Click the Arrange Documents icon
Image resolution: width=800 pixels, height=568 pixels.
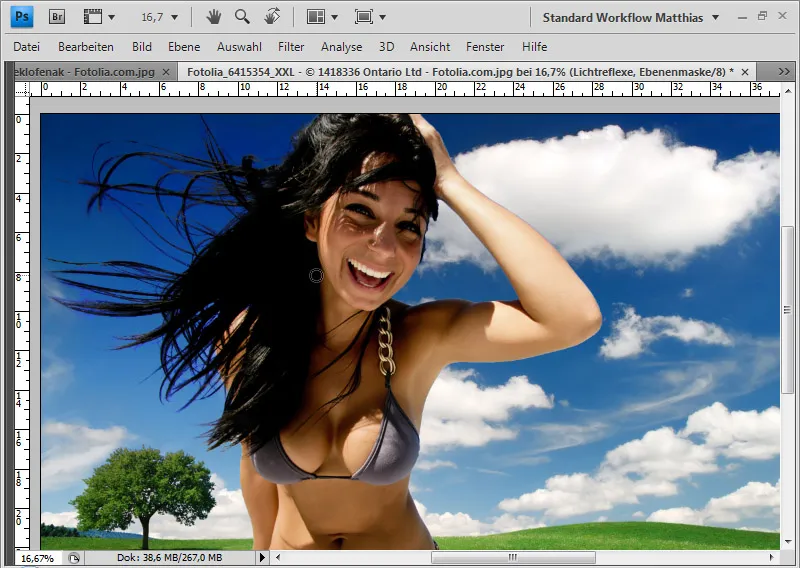click(316, 17)
